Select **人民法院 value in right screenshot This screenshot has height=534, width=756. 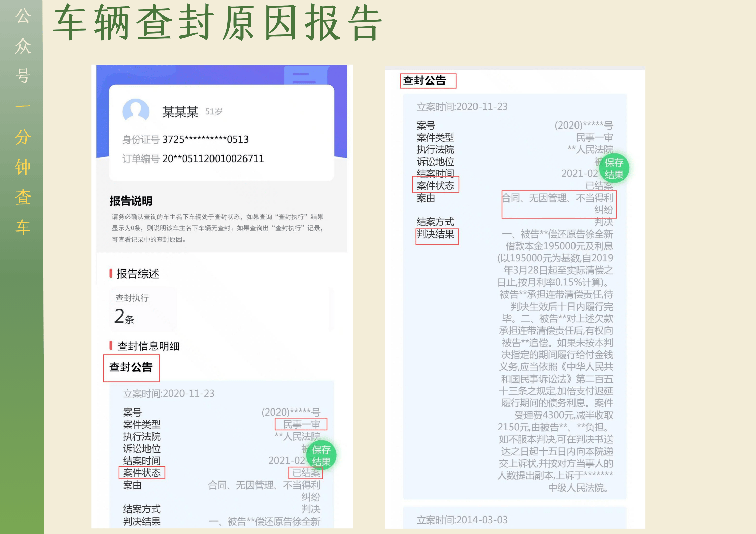pos(590,149)
